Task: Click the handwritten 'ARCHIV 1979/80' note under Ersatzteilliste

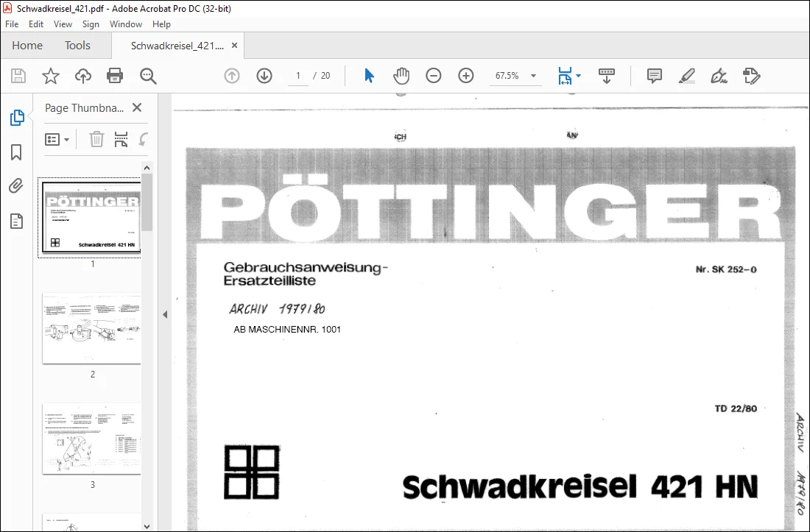Action: (278, 308)
